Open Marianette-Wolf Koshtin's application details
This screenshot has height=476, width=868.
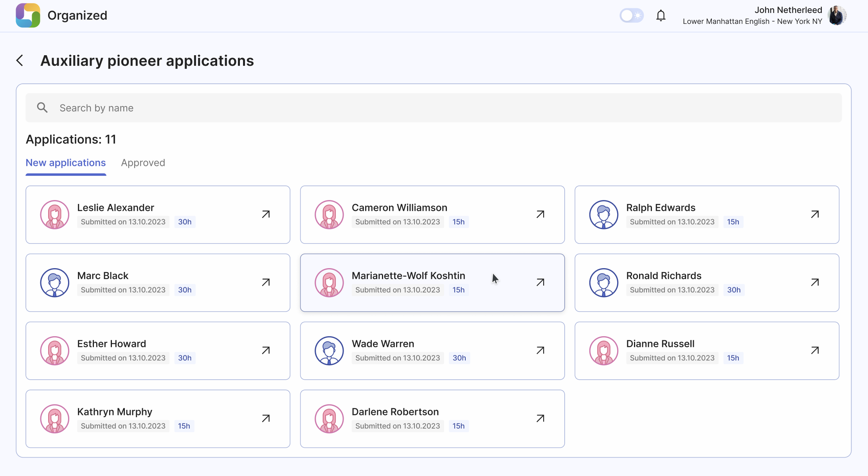(x=540, y=283)
